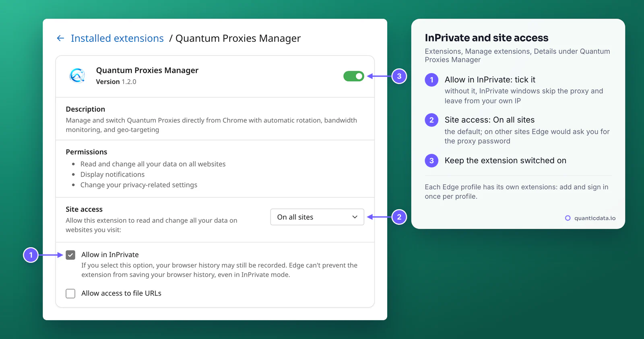Click the quanticdata.io logo icon
Image resolution: width=644 pixels, height=339 pixels.
568,218
